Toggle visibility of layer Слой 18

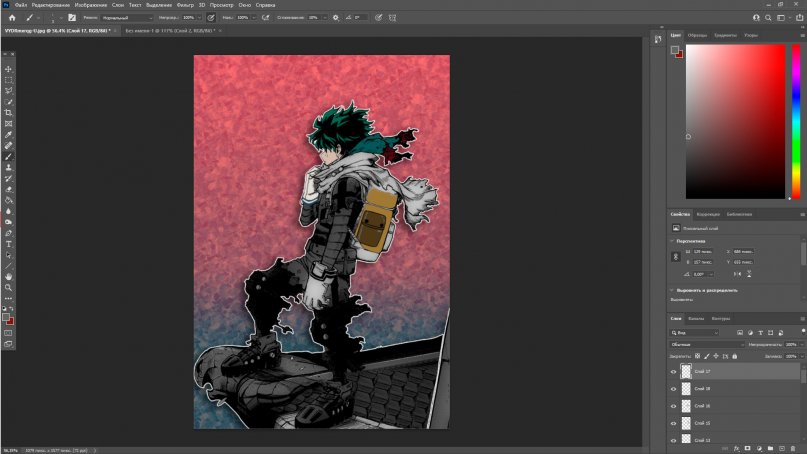click(x=673, y=389)
